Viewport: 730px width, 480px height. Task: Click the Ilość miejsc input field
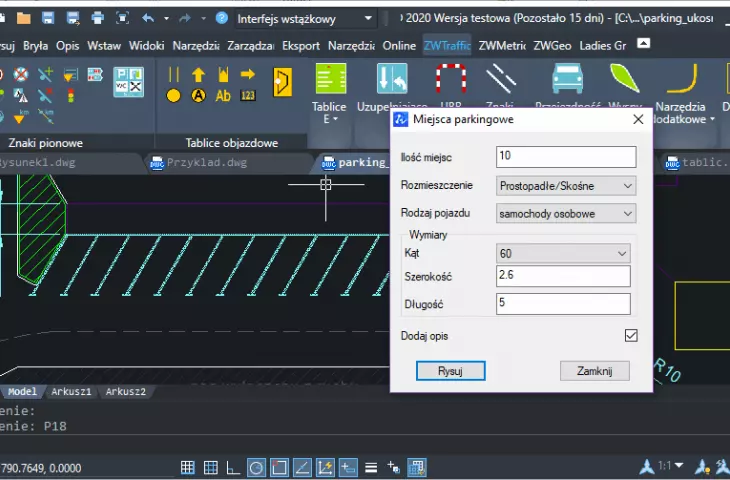coord(566,157)
